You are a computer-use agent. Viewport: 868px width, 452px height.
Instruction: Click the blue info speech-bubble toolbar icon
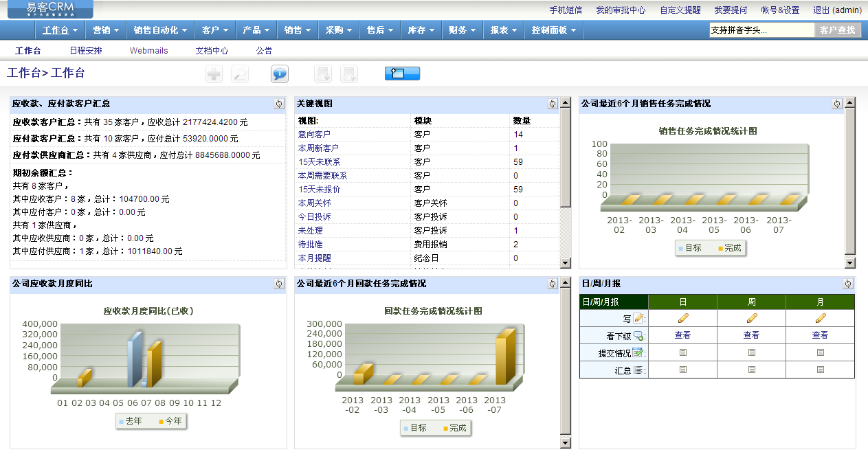pyautogui.click(x=280, y=74)
